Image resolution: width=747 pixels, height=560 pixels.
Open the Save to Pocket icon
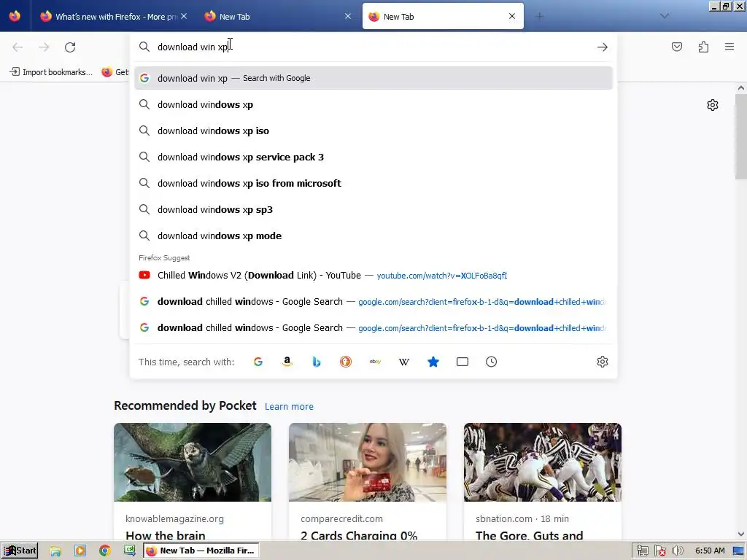(x=676, y=47)
